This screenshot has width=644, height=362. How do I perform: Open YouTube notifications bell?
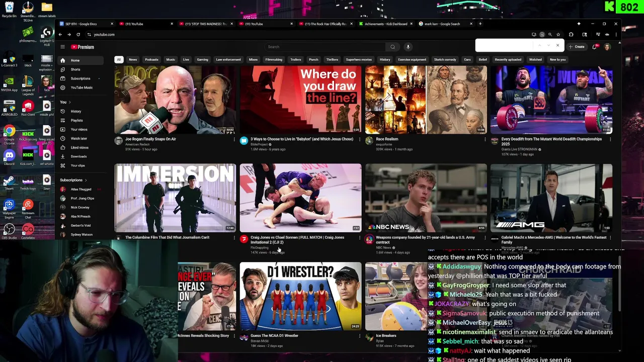coord(595,47)
